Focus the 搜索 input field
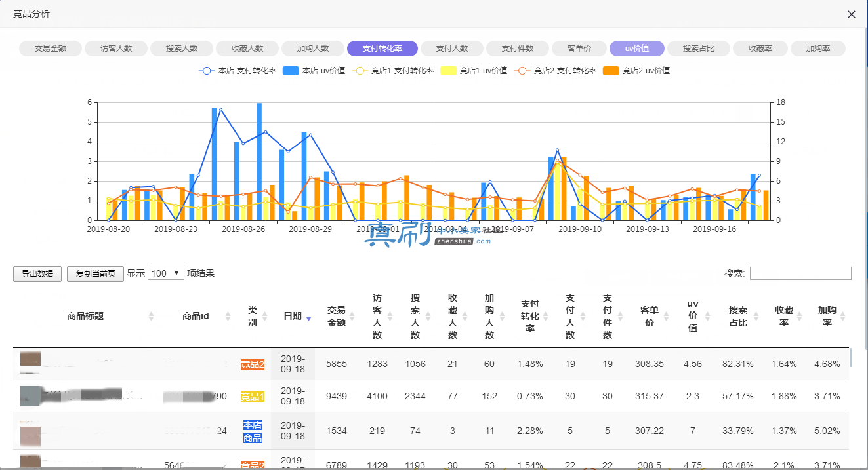868x470 pixels. (x=800, y=273)
